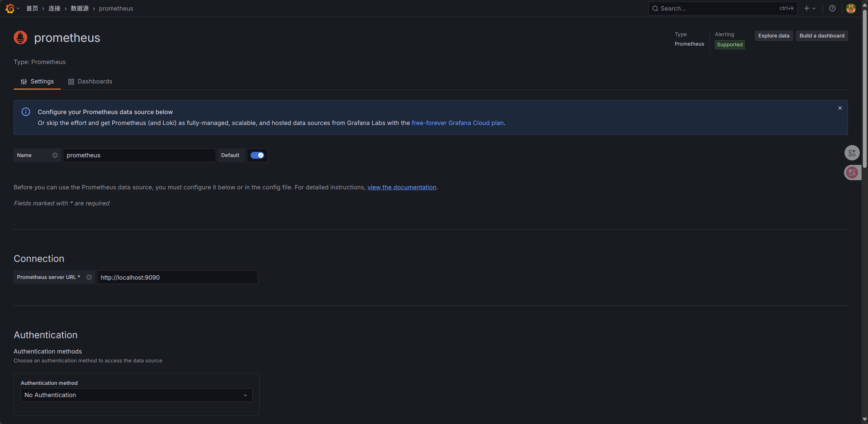Viewport: 868px width, 424px height.
Task: Go to 首页 breadcrumb
Action: (x=32, y=9)
